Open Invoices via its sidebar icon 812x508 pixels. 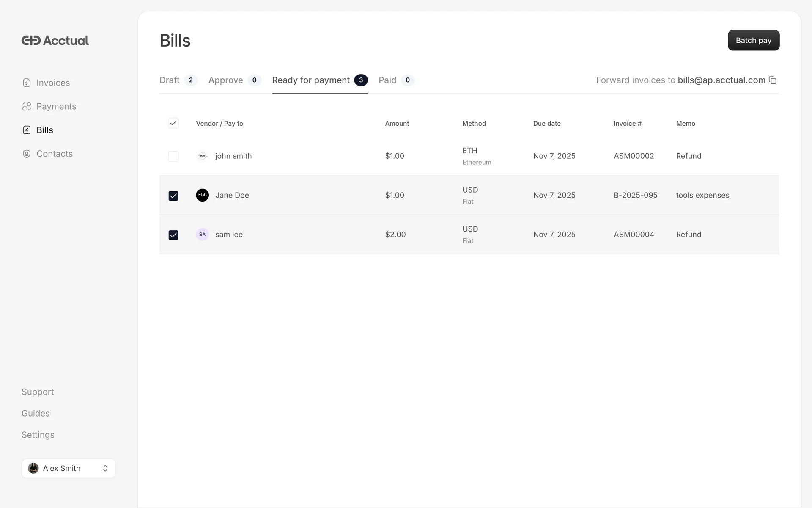pyautogui.click(x=27, y=83)
